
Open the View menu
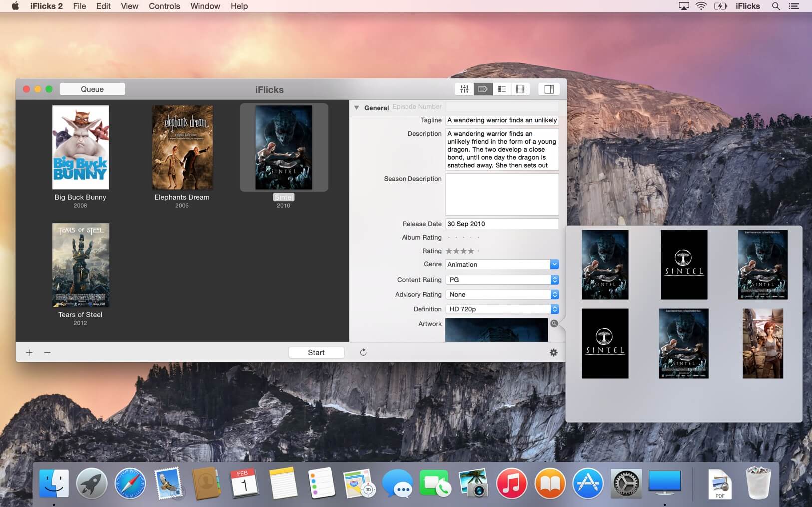click(x=129, y=6)
